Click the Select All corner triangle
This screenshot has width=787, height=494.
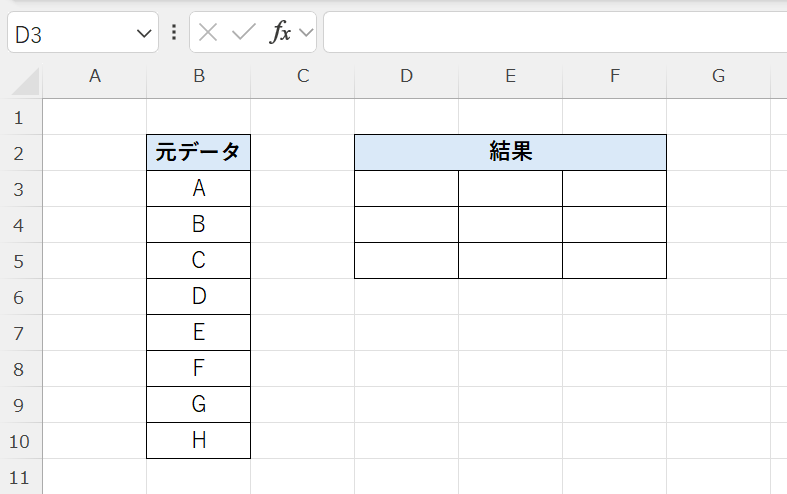click(26, 80)
